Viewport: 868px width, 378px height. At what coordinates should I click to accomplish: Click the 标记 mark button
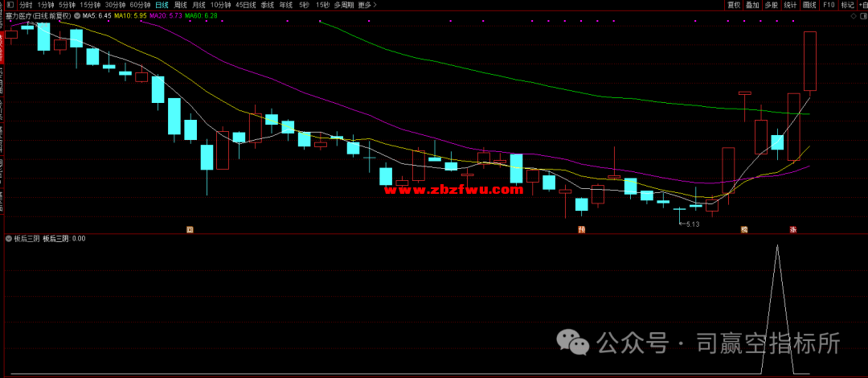[847, 5]
